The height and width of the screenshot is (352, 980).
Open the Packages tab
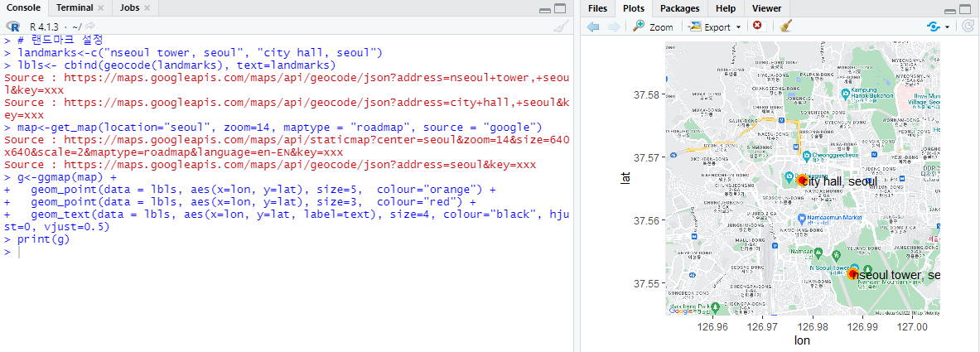coord(679,8)
